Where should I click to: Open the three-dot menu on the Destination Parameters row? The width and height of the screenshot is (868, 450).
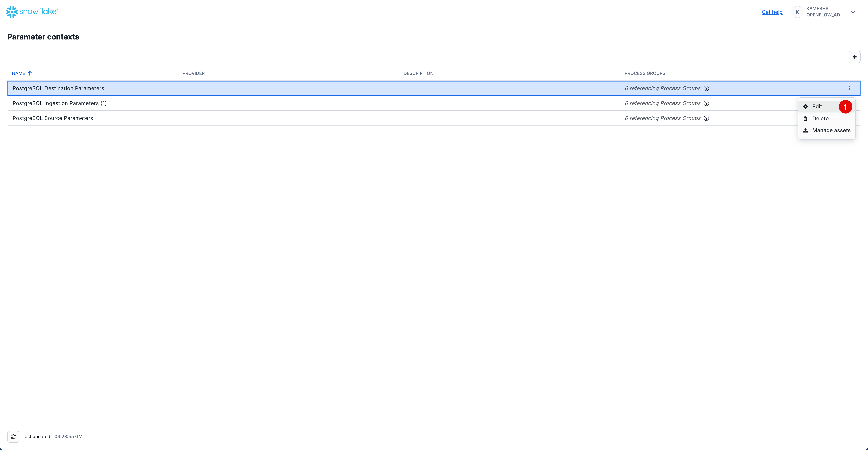(x=849, y=88)
